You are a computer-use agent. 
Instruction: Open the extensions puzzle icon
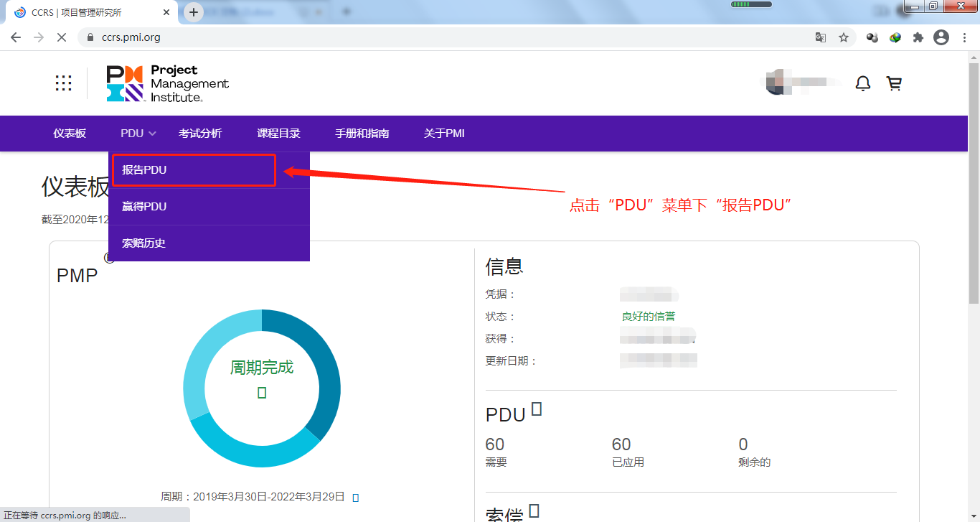918,37
